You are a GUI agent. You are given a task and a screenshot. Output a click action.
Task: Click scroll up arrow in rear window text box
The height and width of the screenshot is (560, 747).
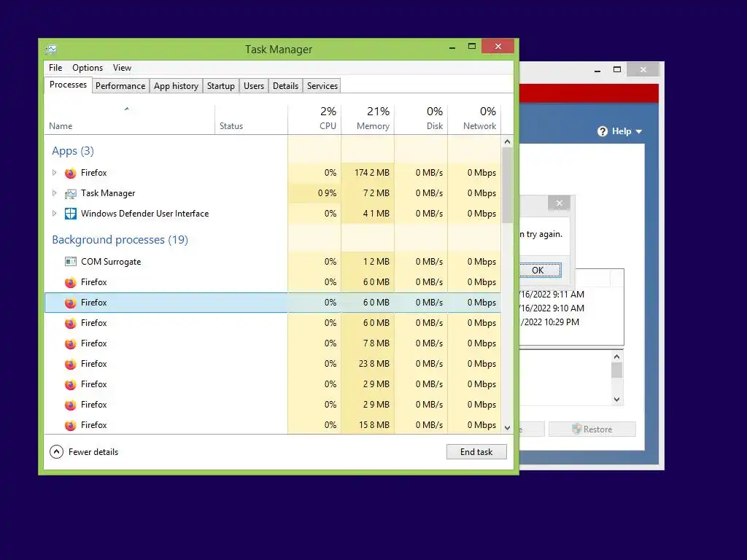click(x=617, y=357)
